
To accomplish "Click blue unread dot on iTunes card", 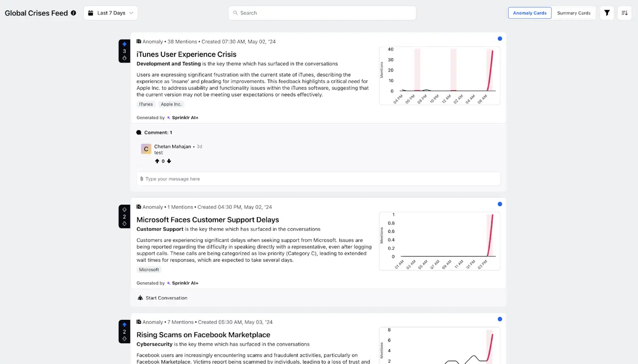I will click(x=500, y=39).
